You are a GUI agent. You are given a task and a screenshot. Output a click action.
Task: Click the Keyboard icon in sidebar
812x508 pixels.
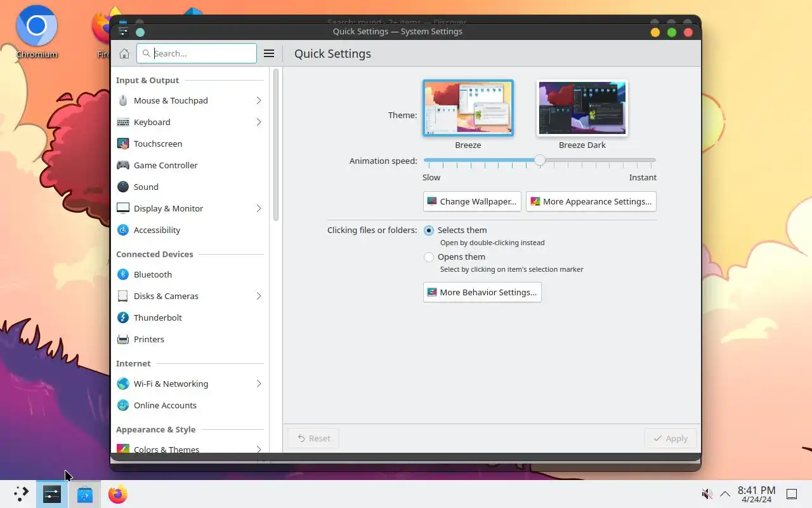click(123, 122)
